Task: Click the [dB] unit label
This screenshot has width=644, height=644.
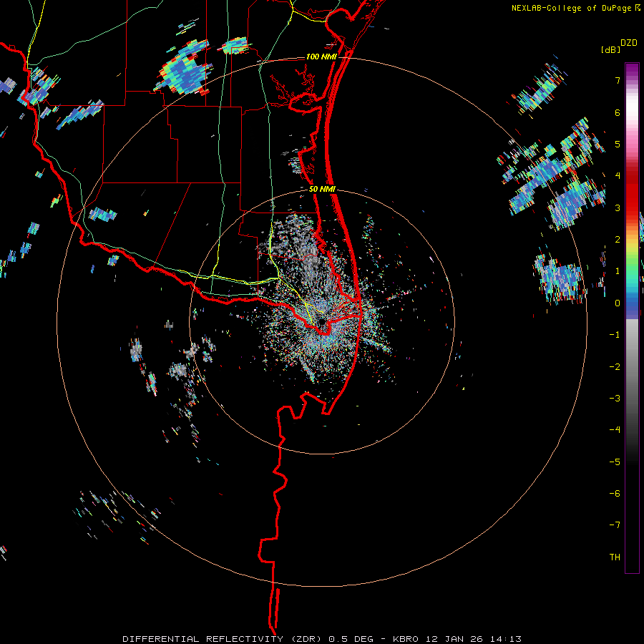Action: 611,49
